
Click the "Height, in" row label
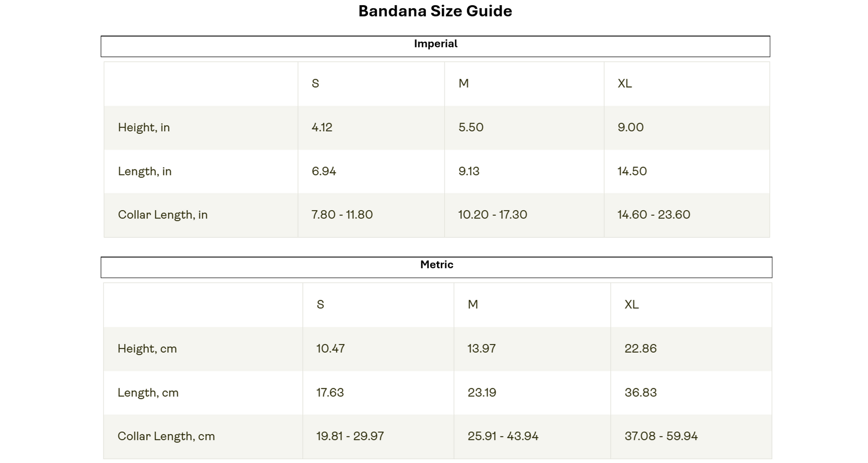[144, 128]
